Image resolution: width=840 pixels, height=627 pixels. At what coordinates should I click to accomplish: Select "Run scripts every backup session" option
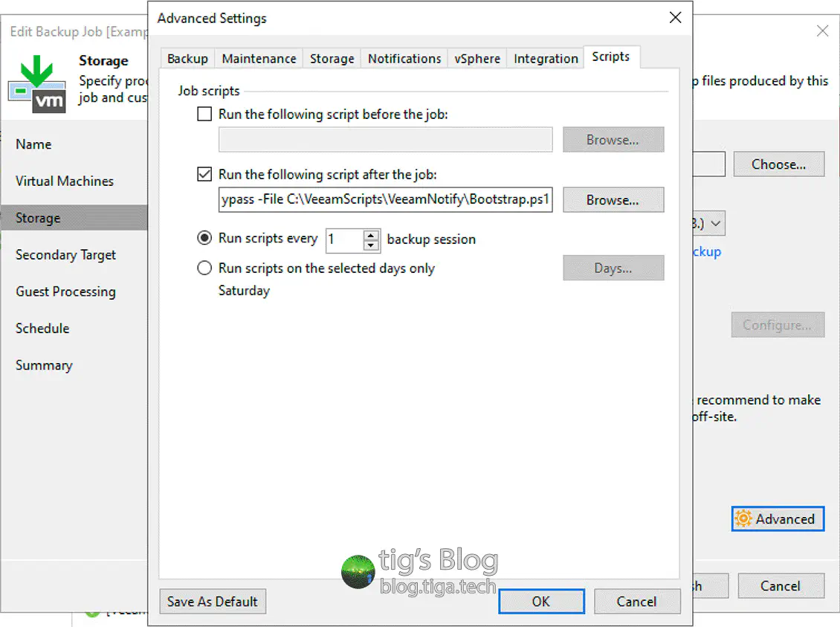click(x=204, y=238)
